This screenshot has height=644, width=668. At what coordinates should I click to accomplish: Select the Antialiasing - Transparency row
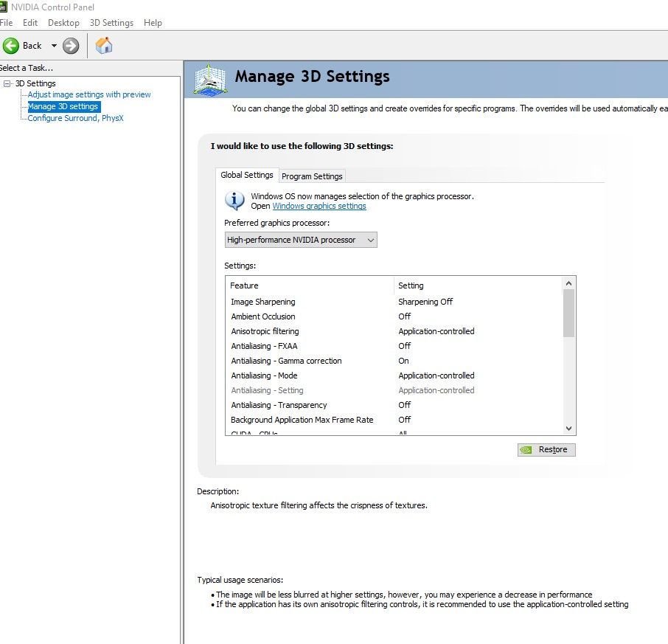[394, 405]
